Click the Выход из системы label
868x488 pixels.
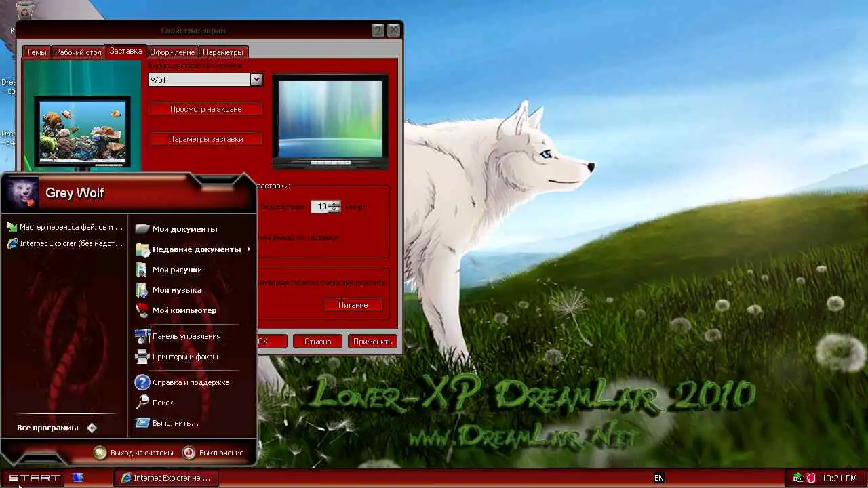coord(142,453)
